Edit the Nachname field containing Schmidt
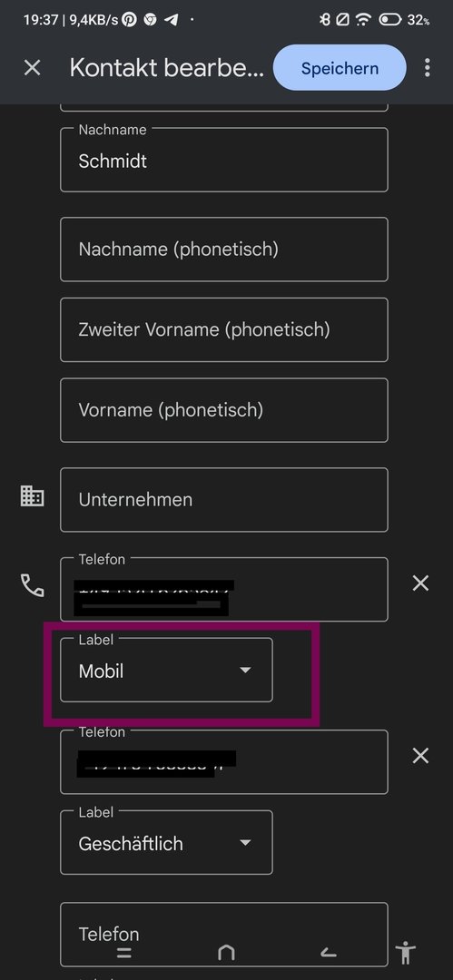 pyautogui.click(x=224, y=160)
